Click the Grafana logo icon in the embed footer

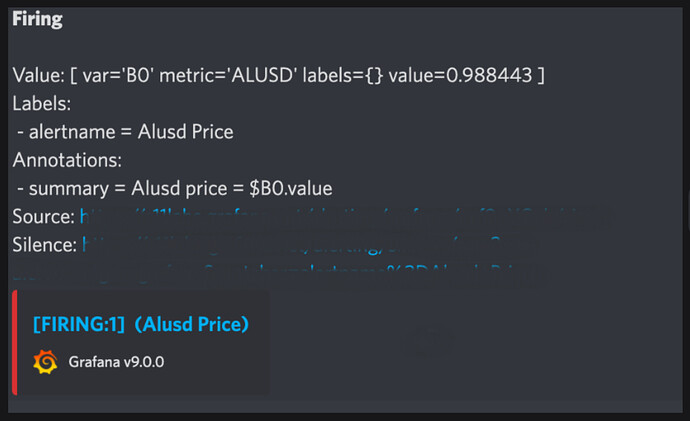(x=45, y=362)
